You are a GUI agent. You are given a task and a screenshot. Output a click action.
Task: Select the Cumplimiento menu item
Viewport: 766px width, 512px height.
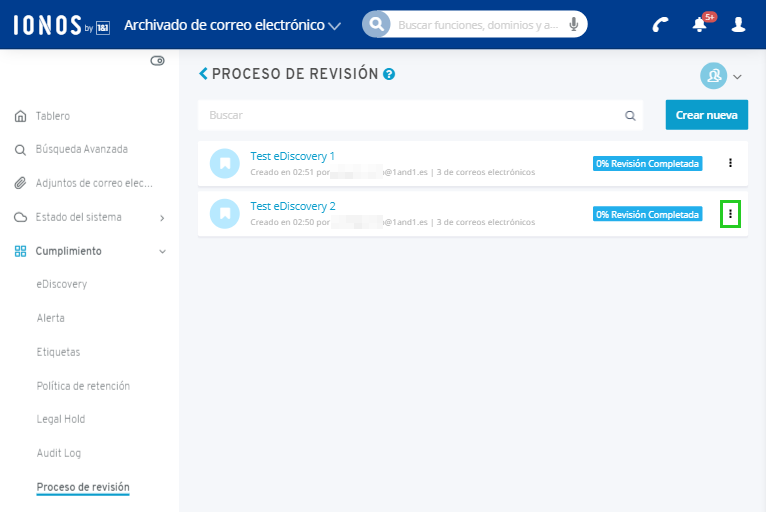tap(68, 251)
